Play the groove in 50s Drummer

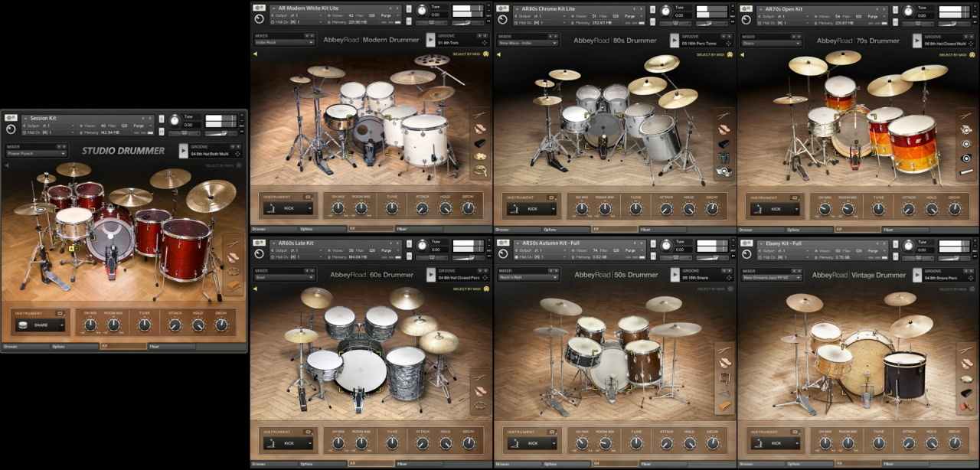point(674,274)
